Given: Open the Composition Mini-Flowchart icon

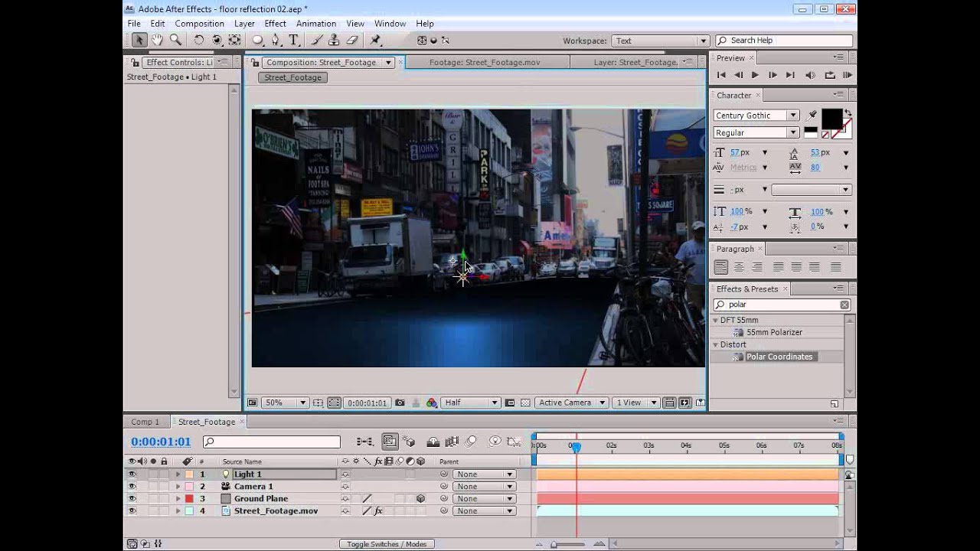Looking at the screenshot, I should coord(365,442).
